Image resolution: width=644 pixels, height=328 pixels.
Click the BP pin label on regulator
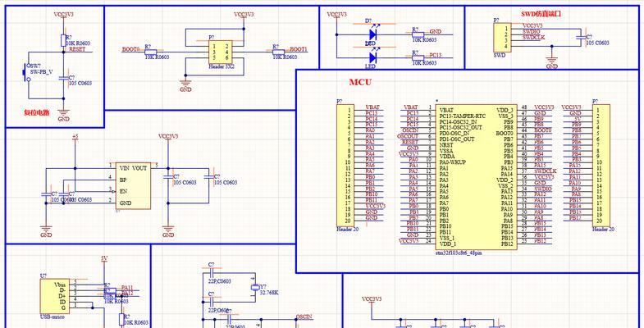point(123,180)
